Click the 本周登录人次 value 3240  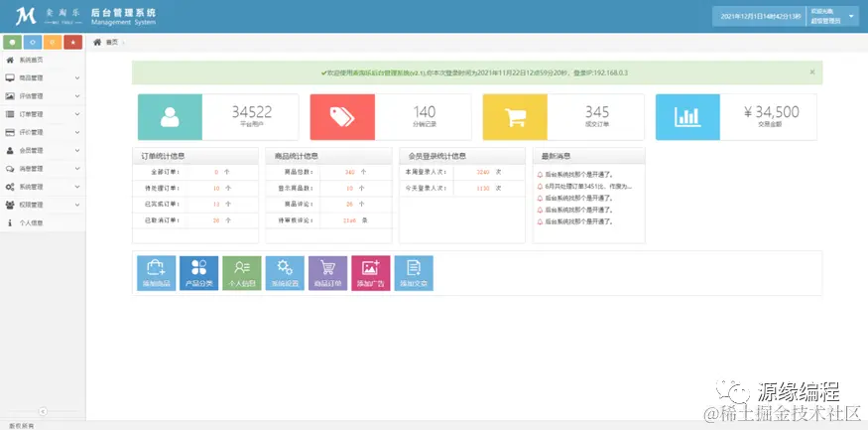(x=483, y=173)
